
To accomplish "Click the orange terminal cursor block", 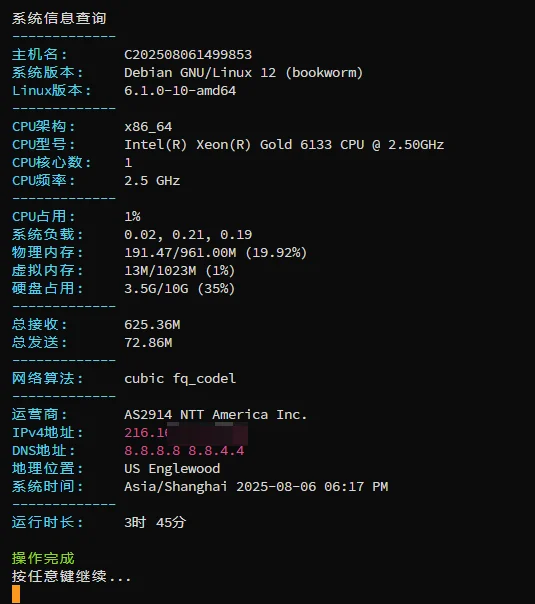I will click(x=16, y=594).
